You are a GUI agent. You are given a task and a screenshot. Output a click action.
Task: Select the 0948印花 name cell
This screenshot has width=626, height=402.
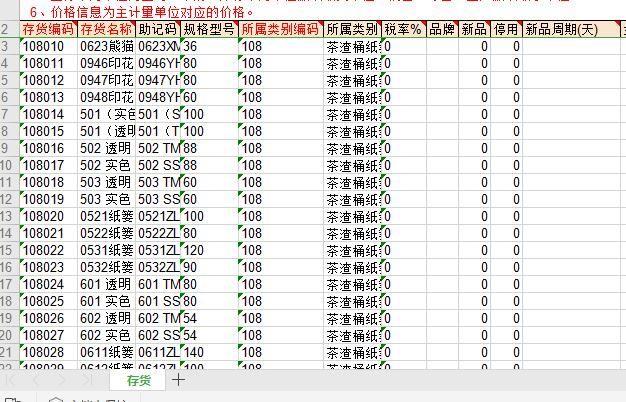(x=106, y=97)
